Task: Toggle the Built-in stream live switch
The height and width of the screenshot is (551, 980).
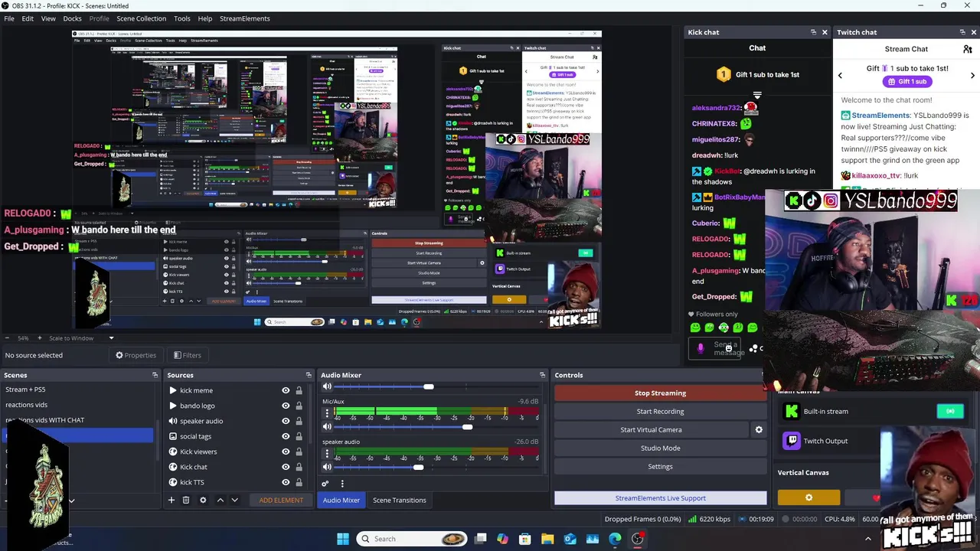Action: click(x=949, y=412)
